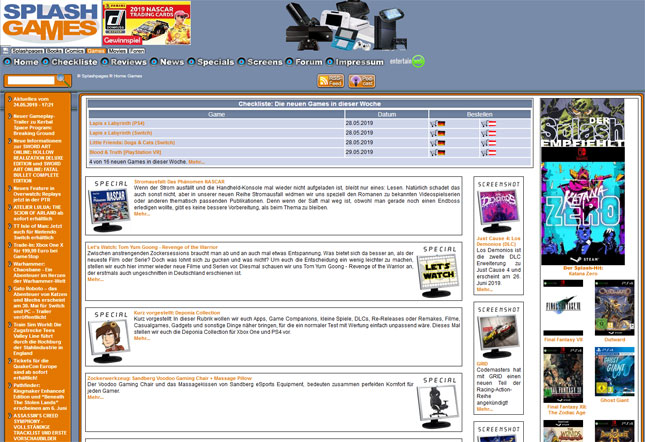Viewport: 645px width, 442px height.
Task: Click the NASCAR special monitor image
Action: tap(109, 210)
